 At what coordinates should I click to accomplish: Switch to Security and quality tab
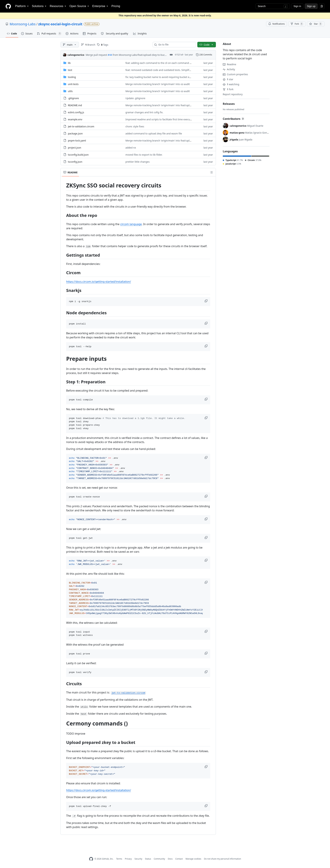[x=114, y=34]
